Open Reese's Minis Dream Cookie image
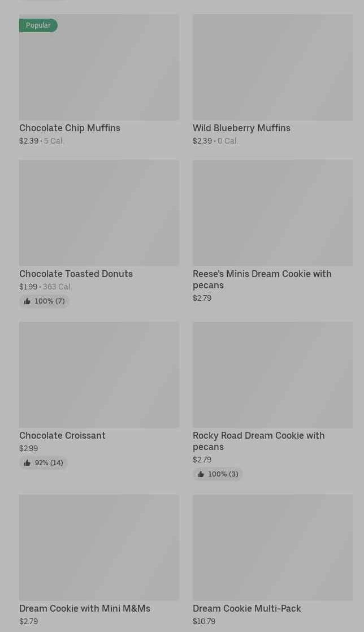Viewport: 364px width, 632px height. 272,213
